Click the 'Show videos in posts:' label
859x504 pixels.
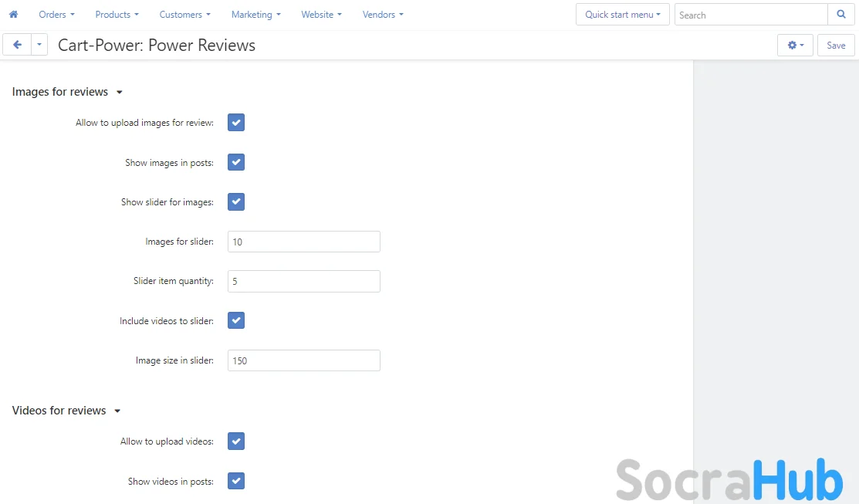coord(171,482)
